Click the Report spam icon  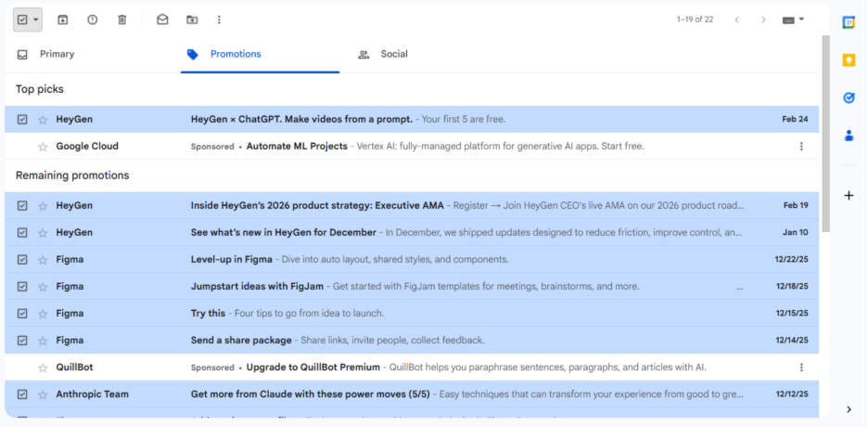(x=92, y=19)
